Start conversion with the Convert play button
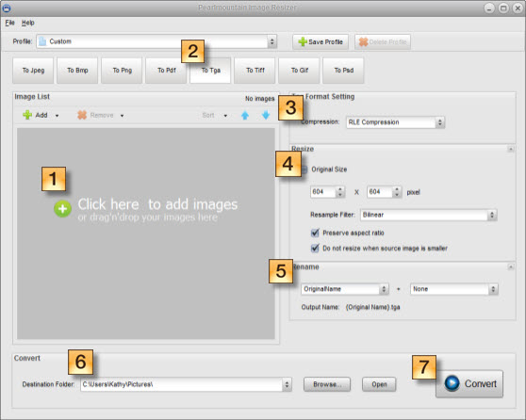This screenshot has width=526, height=420. 469,383
